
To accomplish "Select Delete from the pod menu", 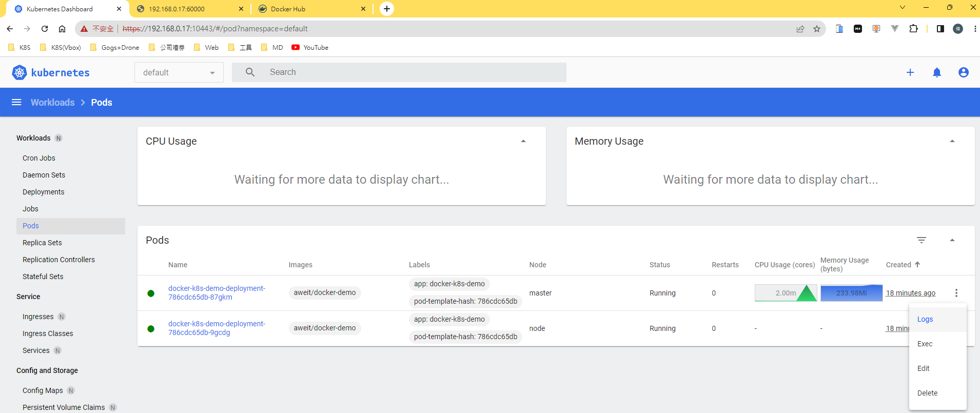I will click(x=938, y=393).
